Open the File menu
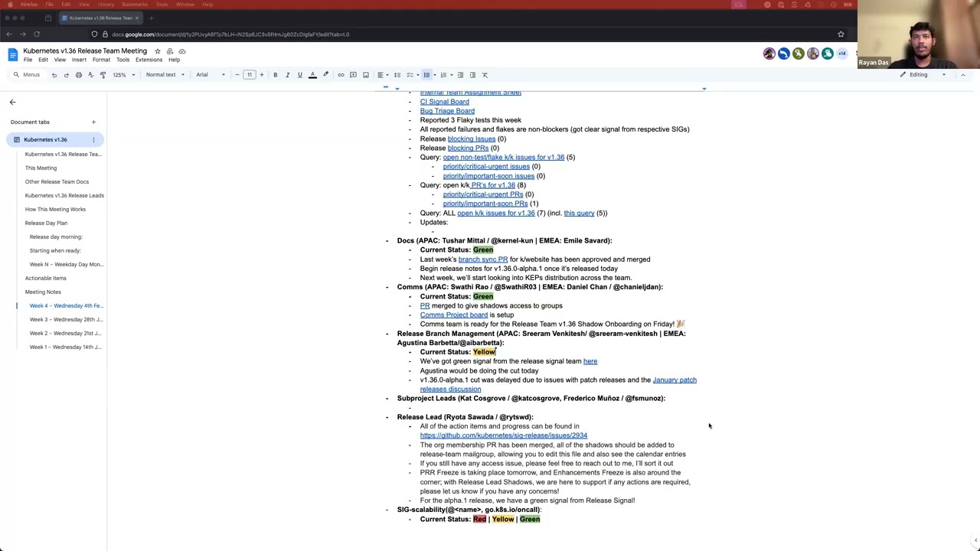The height and width of the screenshot is (551, 980). [x=28, y=60]
